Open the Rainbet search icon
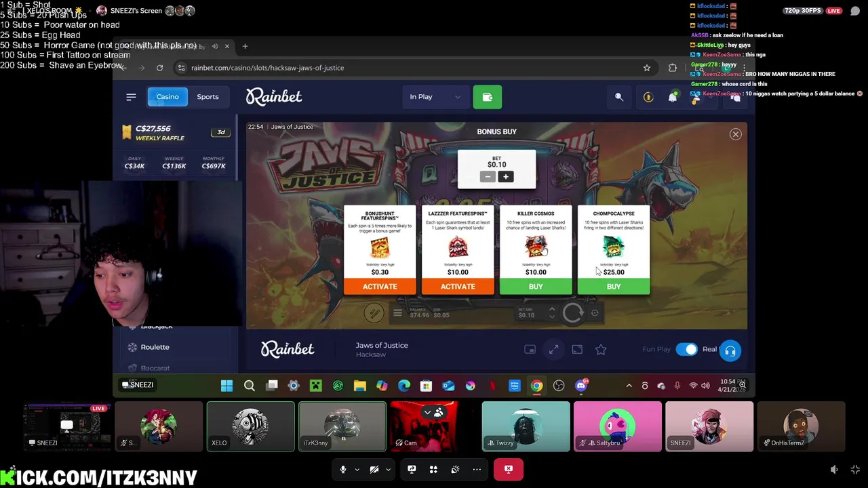The width and height of the screenshot is (868, 488). [618, 97]
